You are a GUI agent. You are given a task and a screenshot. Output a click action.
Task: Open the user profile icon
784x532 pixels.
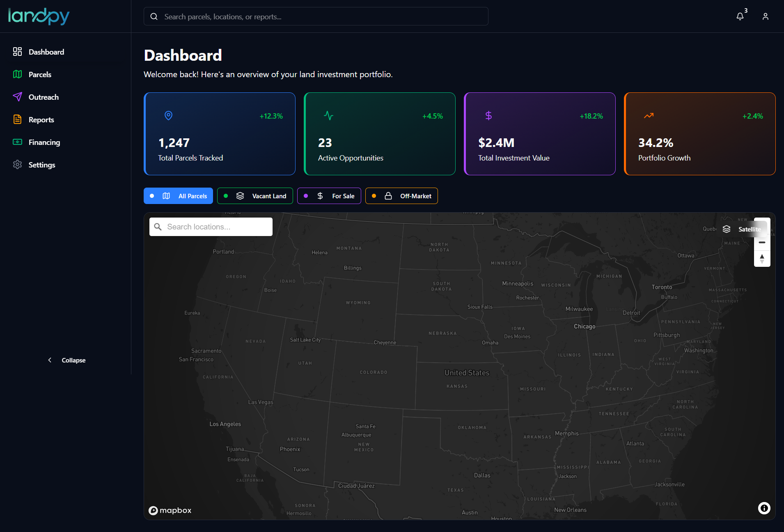(x=765, y=16)
